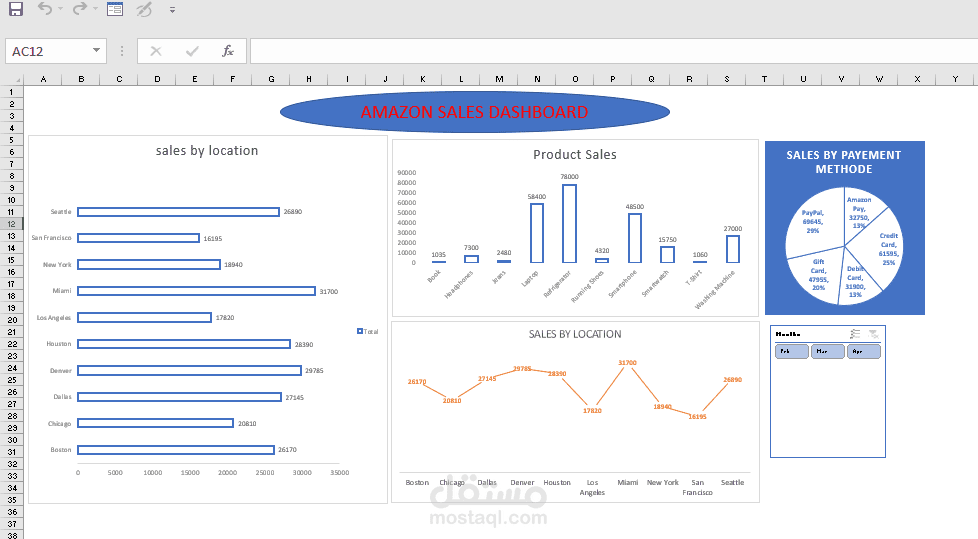Select column T header
This screenshot has height=539, width=978.
[764, 79]
